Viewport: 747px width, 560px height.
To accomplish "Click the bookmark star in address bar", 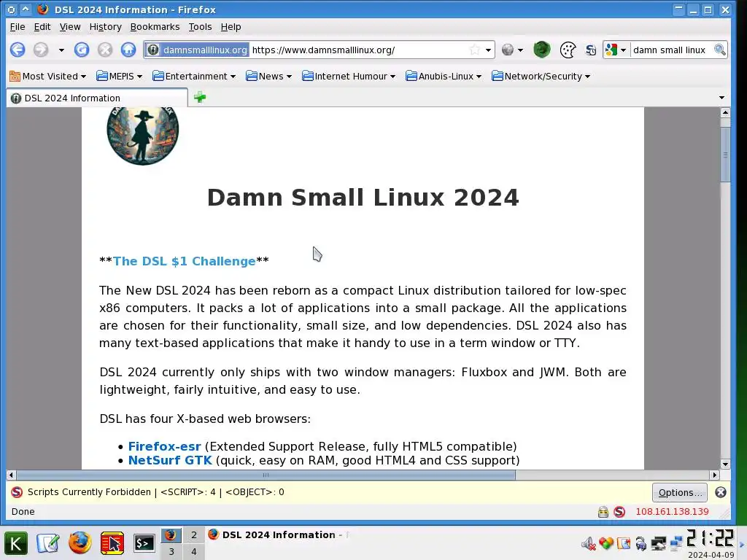I will [474, 50].
